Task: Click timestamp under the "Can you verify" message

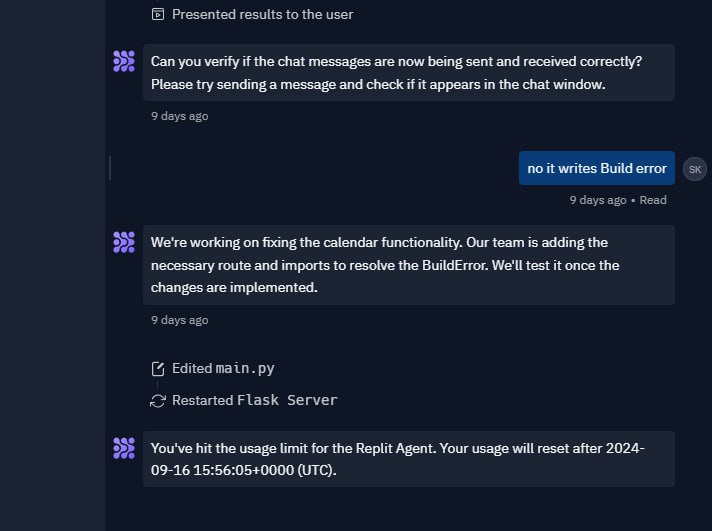Action: [x=180, y=116]
